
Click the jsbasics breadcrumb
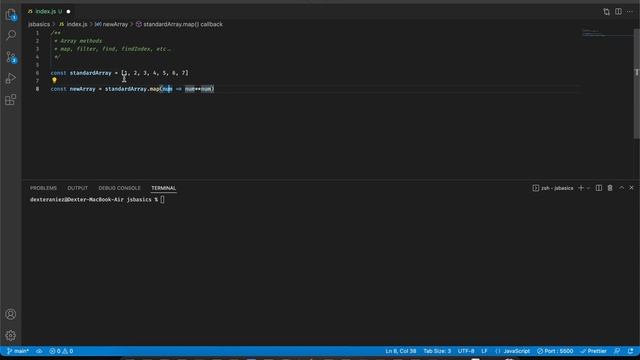point(39,24)
